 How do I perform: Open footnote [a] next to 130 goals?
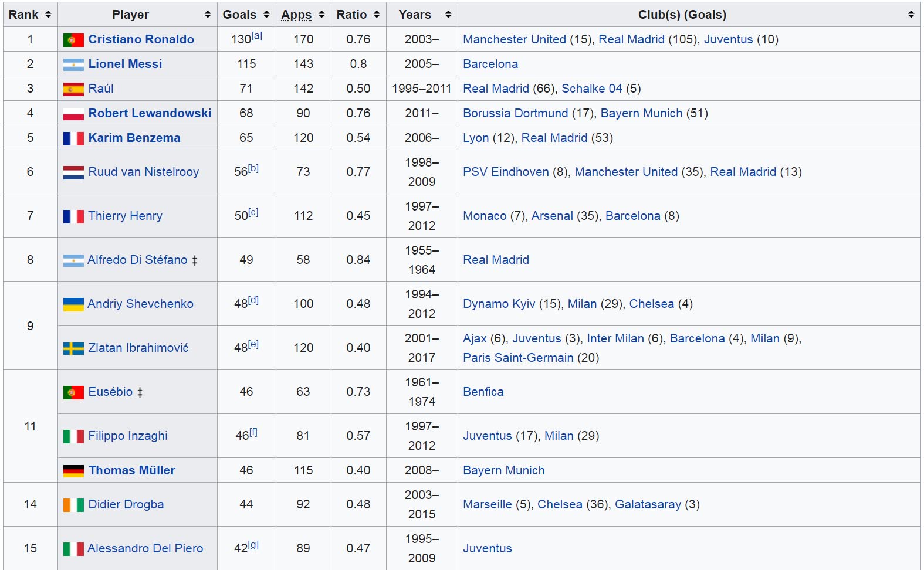tap(257, 36)
